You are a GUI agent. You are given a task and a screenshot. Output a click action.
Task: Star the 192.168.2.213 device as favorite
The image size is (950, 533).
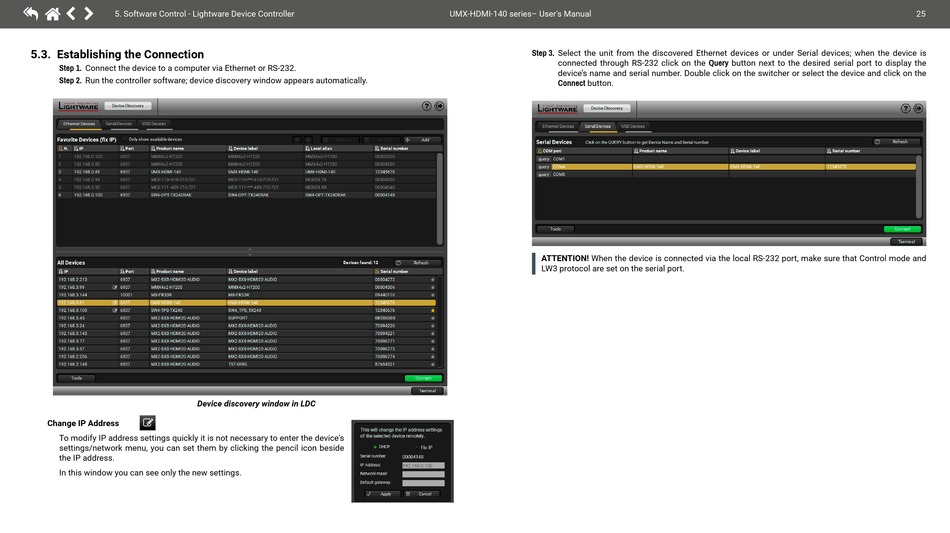[x=433, y=280]
